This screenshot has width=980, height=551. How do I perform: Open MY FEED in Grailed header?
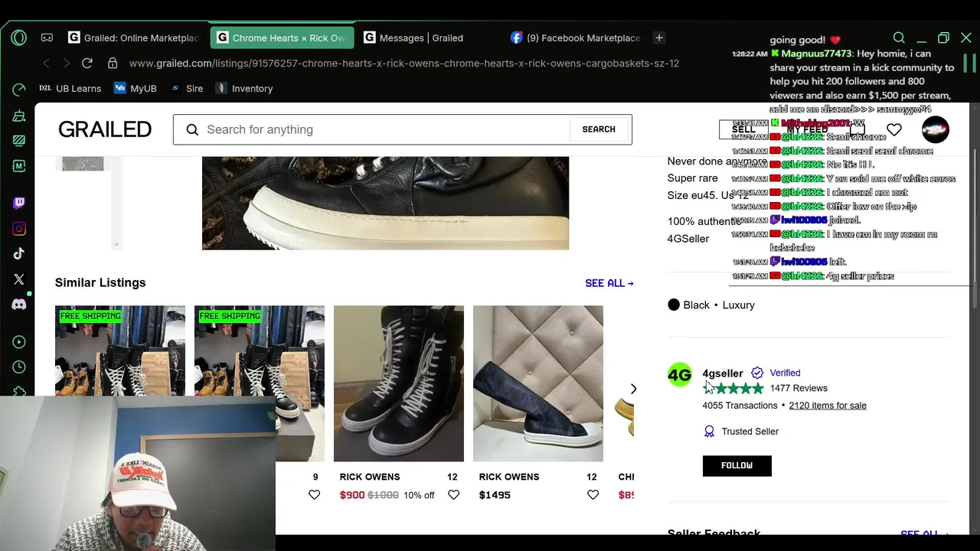pos(808,129)
